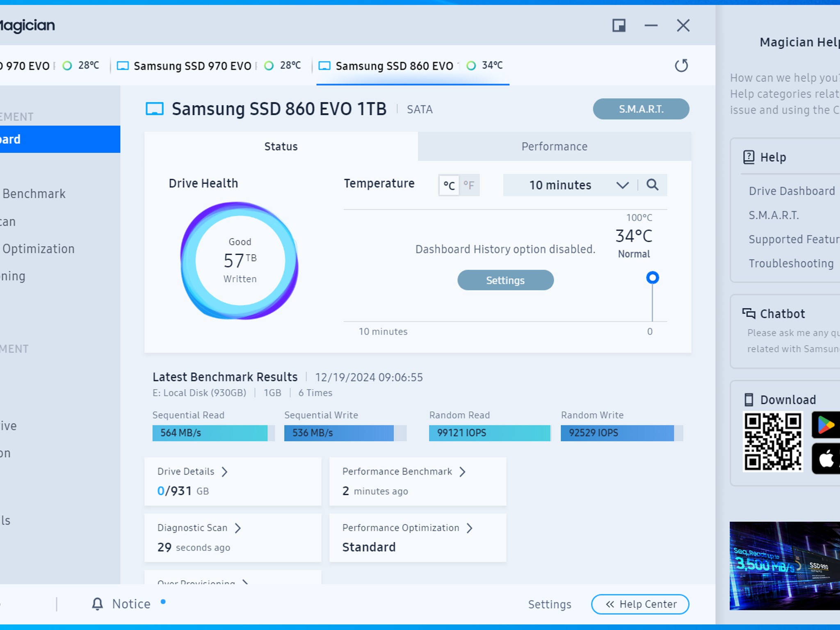Expand Diagnostic Scan chevron
This screenshot has width=840, height=630.
click(238, 528)
